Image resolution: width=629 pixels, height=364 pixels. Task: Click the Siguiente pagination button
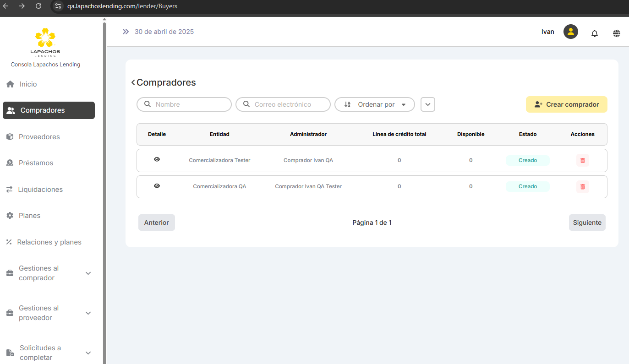pos(587,223)
